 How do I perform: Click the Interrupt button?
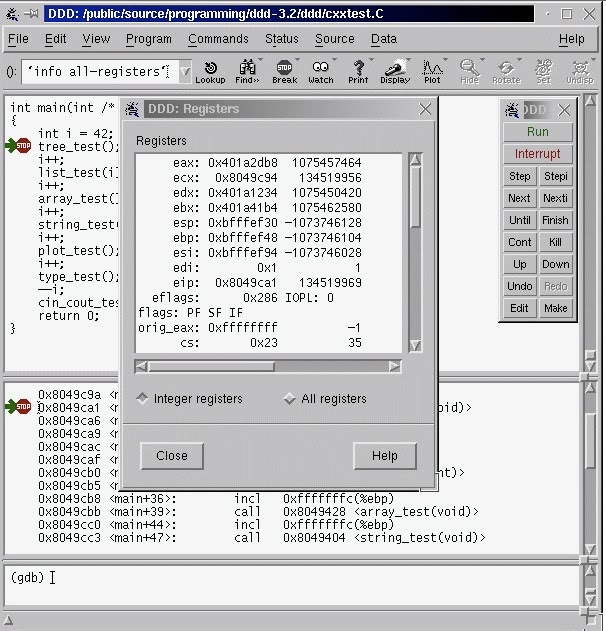[538, 154]
